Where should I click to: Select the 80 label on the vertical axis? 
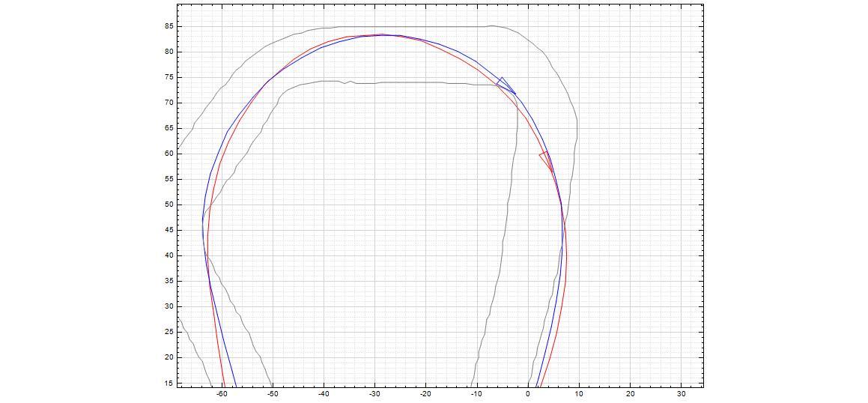(x=168, y=52)
